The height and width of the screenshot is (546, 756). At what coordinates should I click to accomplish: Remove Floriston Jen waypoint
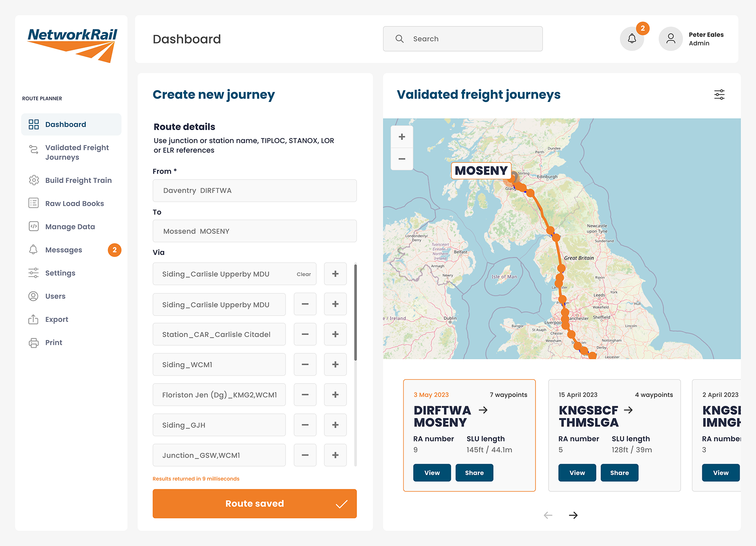[305, 395]
